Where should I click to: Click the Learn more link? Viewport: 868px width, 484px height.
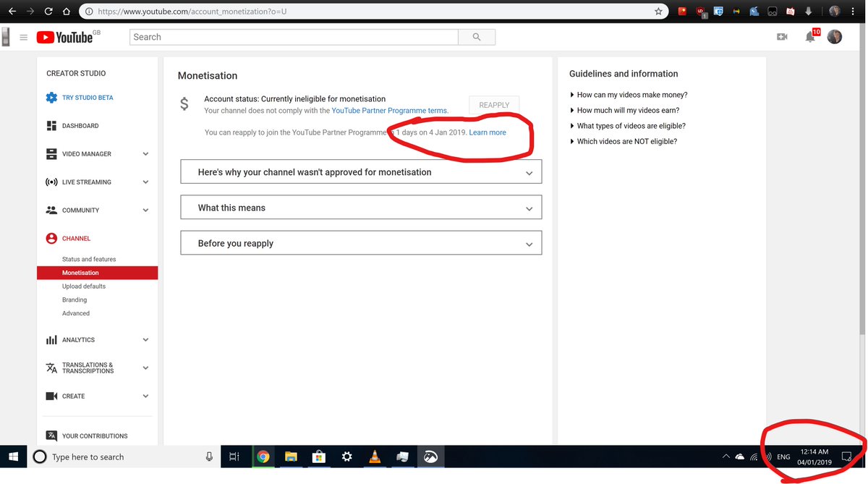point(488,132)
